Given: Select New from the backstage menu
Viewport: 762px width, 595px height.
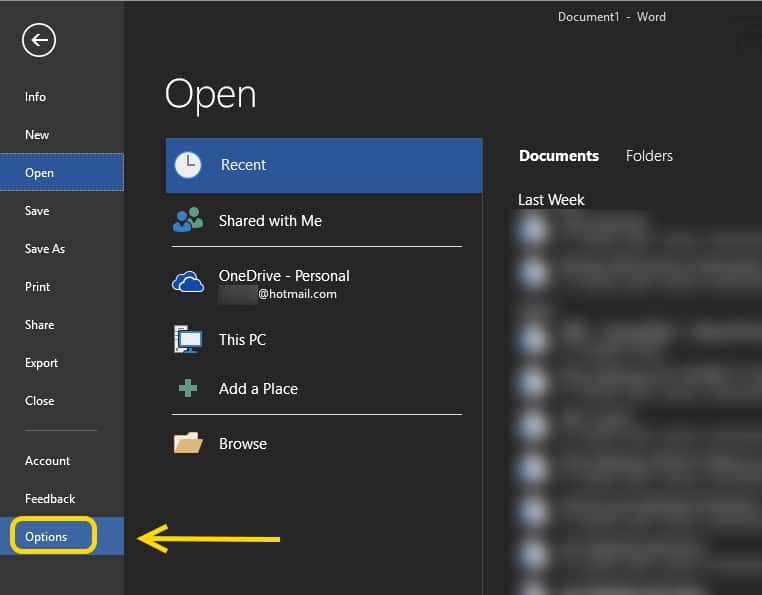Looking at the screenshot, I should tap(37, 135).
